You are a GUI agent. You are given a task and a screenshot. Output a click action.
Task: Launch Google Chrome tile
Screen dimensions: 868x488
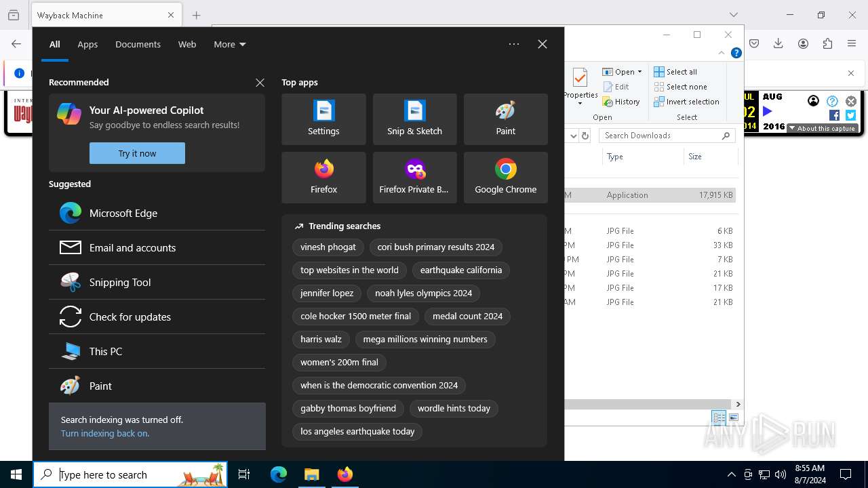pyautogui.click(x=505, y=178)
